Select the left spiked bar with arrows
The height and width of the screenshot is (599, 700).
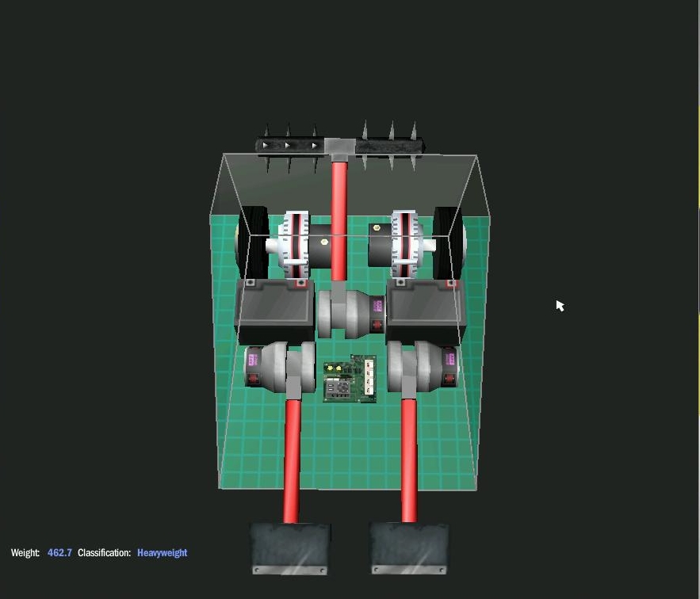290,146
